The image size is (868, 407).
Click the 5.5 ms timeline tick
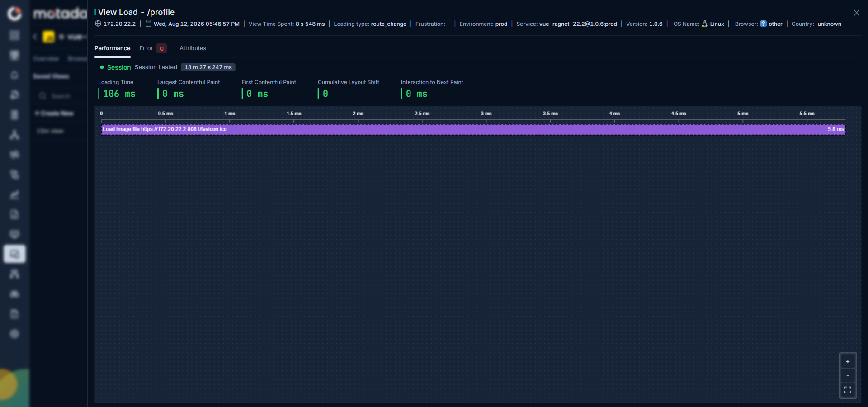(x=807, y=114)
